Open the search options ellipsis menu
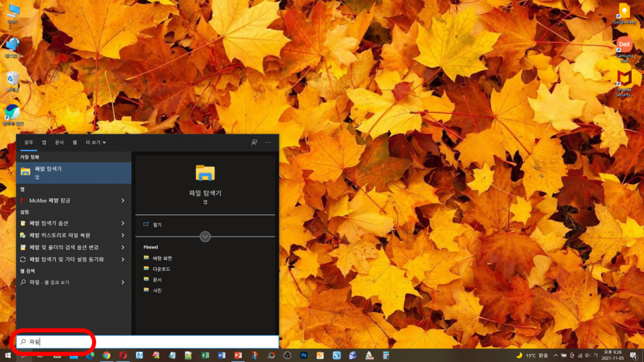This screenshot has height=362, width=644. pos(268,143)
